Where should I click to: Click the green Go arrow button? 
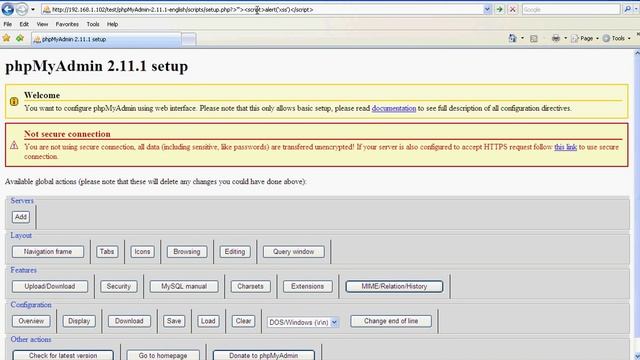point(500,9)
